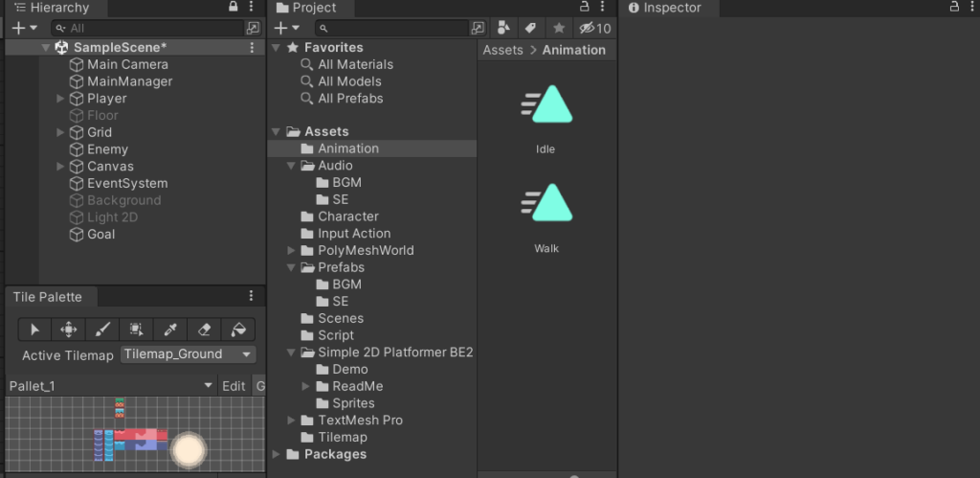This screenshot has width=980, height=478.
Task: Click the Edit button in Tile Palette
Action: (234, 386)
